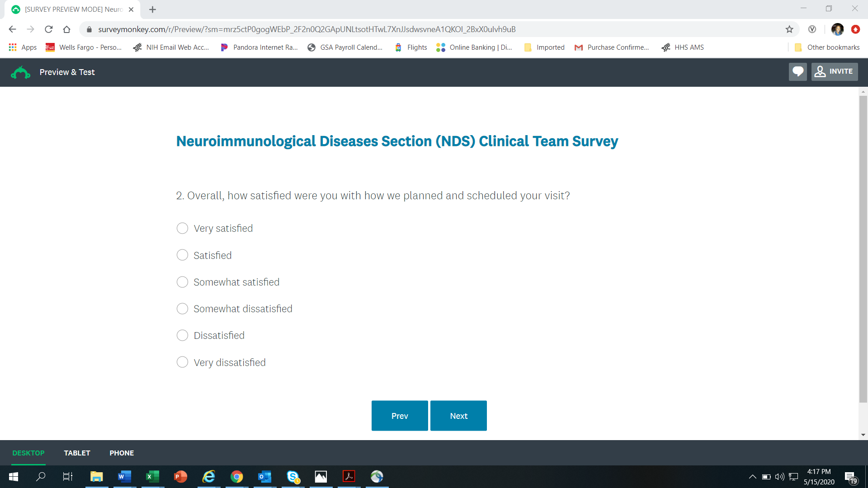Open Chrome profile avatar
Image resolution: width=868 pixels, height=488 pixels.
(x=837, y=29)
